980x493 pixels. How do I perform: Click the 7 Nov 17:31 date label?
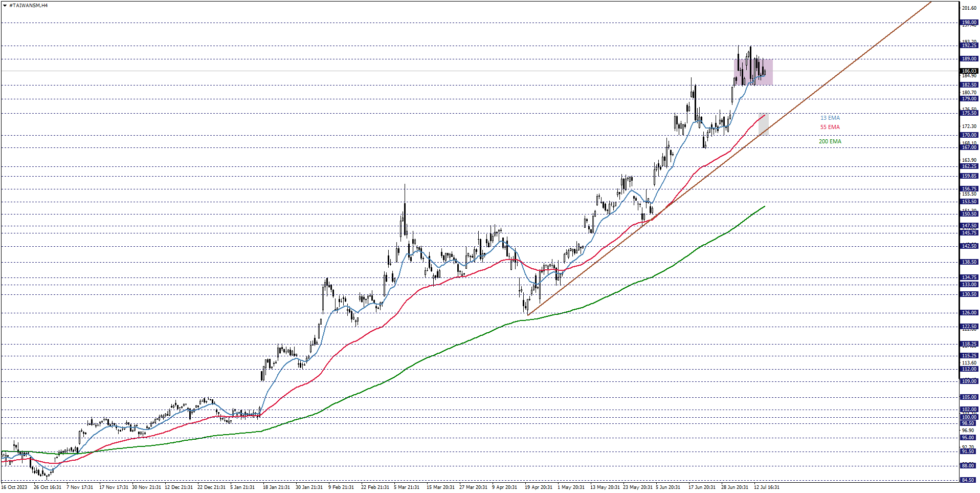click(x=80, y=487)
